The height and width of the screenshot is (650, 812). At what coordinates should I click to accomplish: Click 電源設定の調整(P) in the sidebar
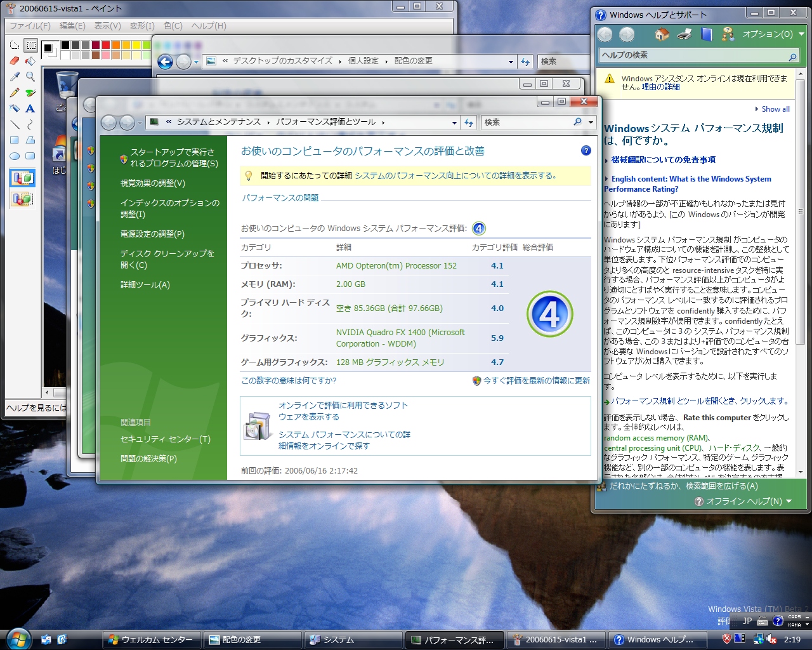[152, 234]
